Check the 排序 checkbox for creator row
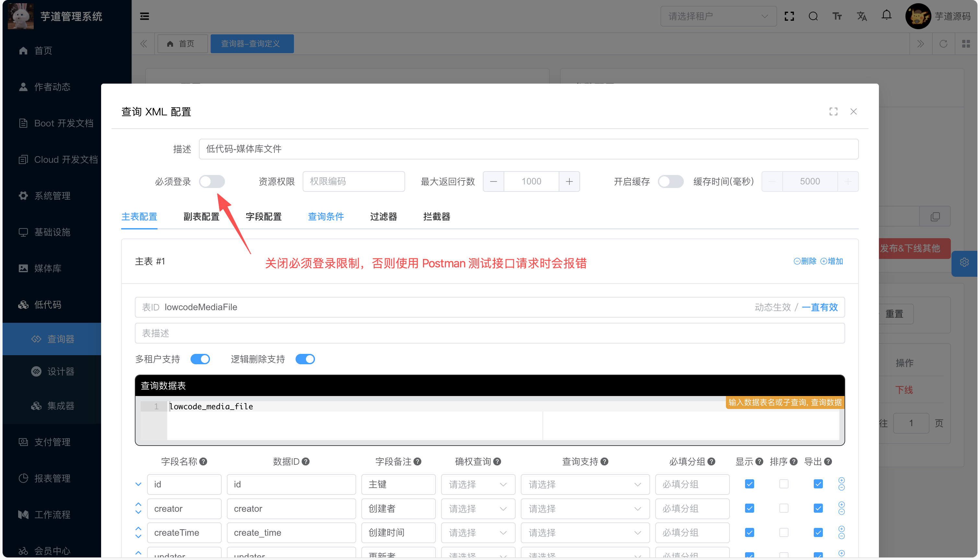 tap(784, 508)
